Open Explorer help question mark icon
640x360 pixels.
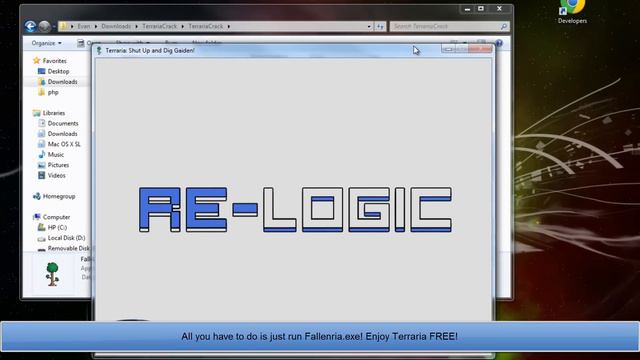click(x=499, y=43)
